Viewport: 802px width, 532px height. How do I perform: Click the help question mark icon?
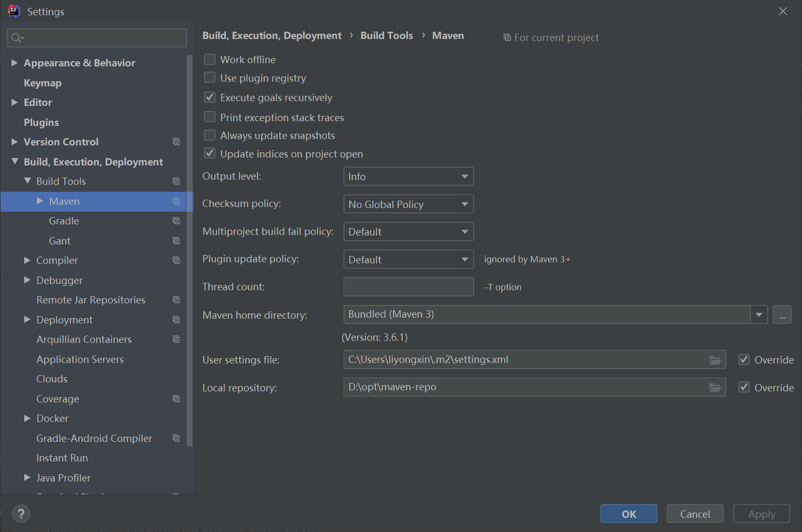[x=21, y=514]
